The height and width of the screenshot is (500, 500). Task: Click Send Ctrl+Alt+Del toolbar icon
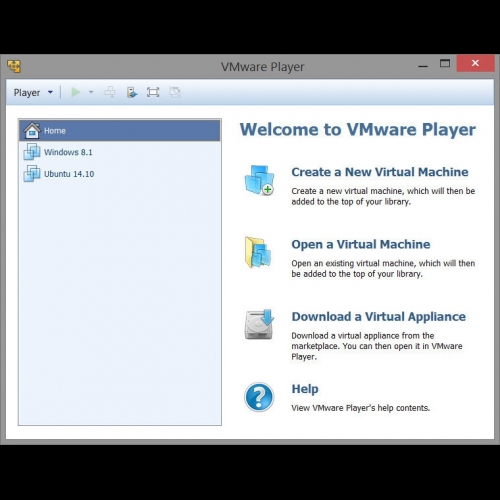pyautogui.click(x=110, y=92)
